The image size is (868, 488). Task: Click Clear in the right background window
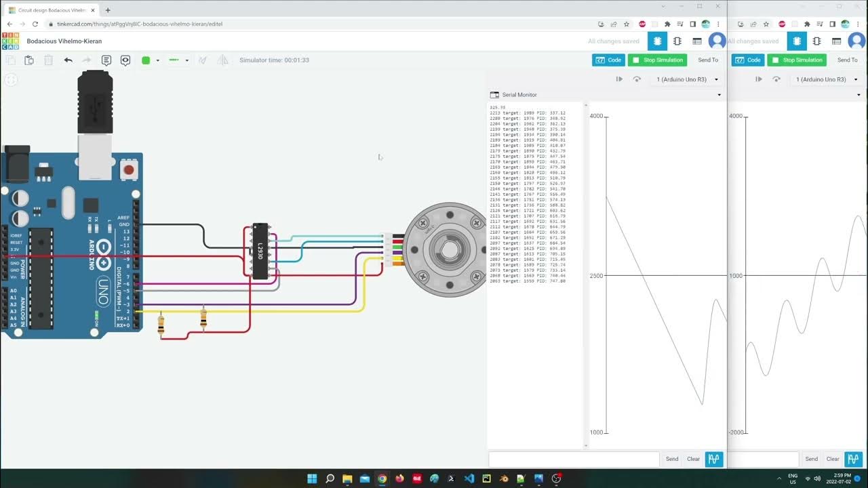833,459
